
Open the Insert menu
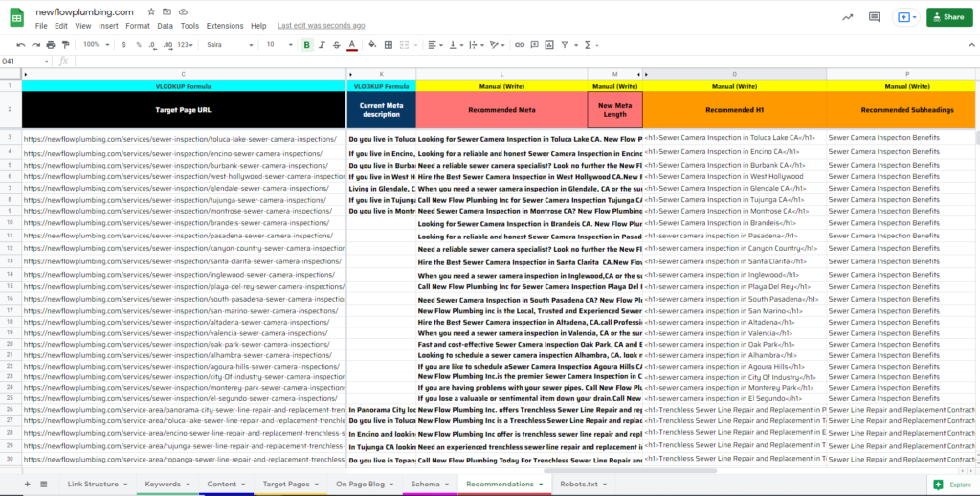click(108, 26)
